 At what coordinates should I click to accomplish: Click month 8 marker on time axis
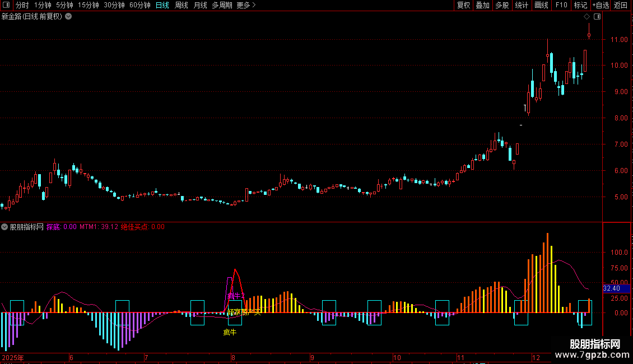(x=234, y=357)
